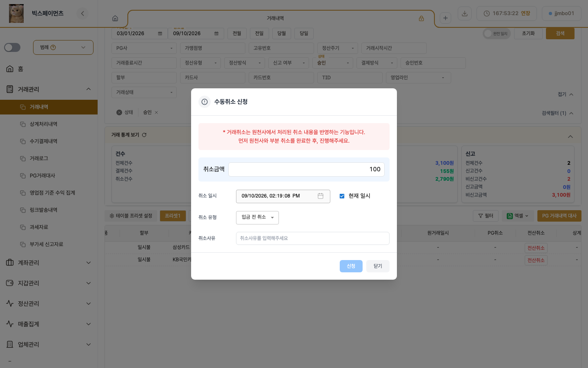Click the 취소사유 text input field
588x368 pixels.
pyautogui.click(x=313, y=238)
